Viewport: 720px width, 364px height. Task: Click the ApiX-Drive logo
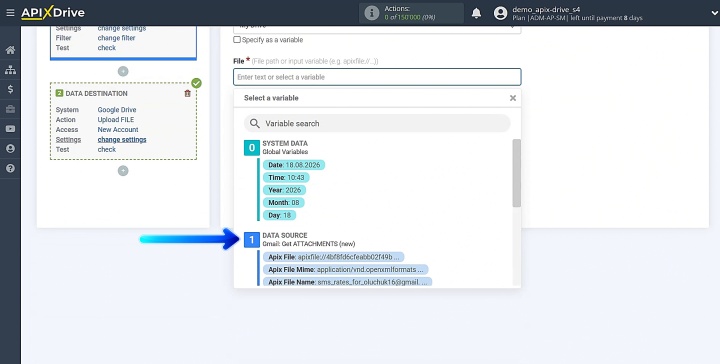click(x=53, y=13)
